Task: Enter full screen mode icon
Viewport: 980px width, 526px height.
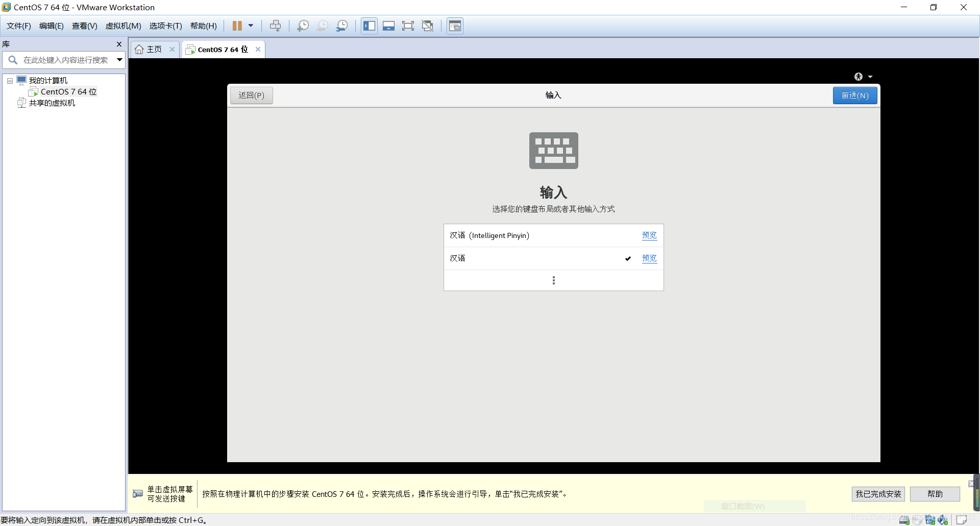Action: click(x=408, y=26)
